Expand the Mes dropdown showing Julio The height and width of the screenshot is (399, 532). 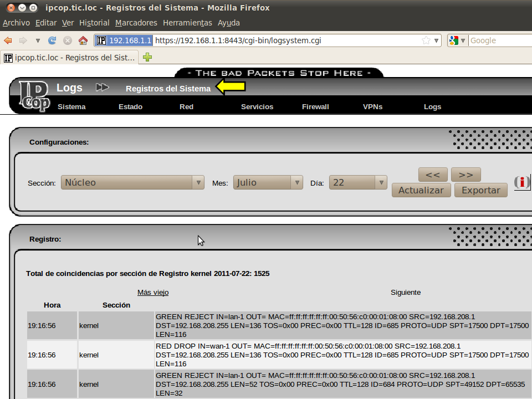pos(268,182)
